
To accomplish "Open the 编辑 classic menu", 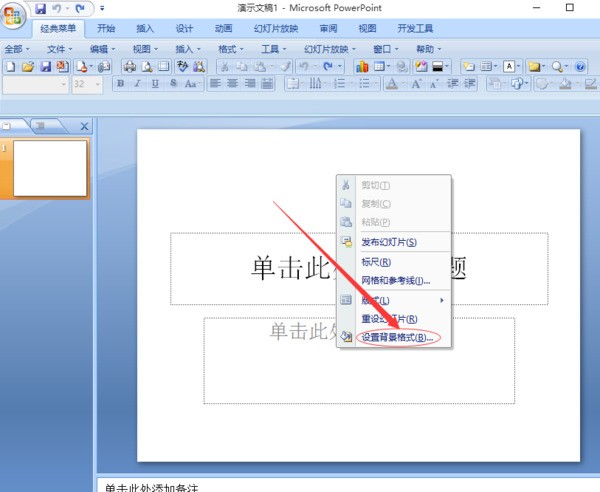I will (x=102, y=49).
